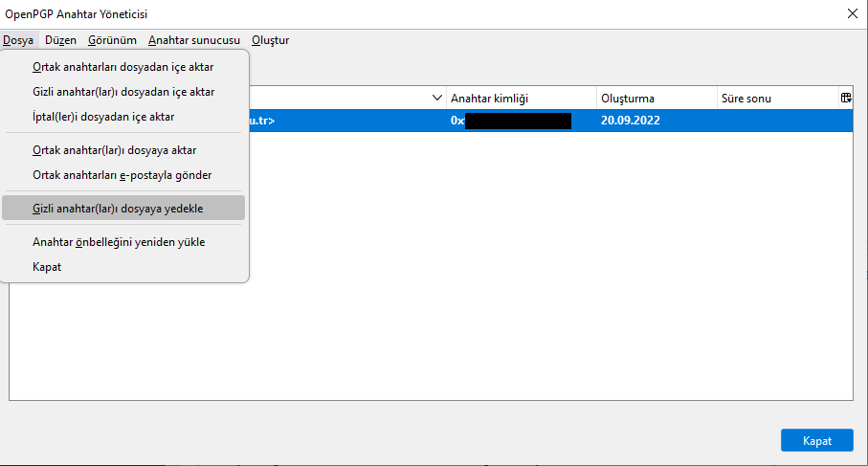Open the Oluştur menu
This screenshot has height=466, width=868.
pyautogui.click(x=271, y=40)
